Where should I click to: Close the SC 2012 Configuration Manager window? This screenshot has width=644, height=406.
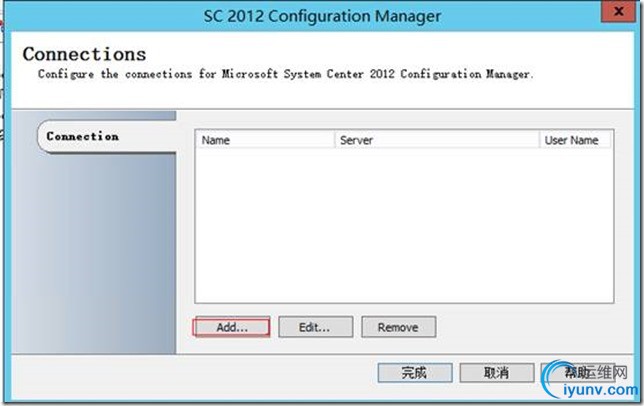coord(618,11)
